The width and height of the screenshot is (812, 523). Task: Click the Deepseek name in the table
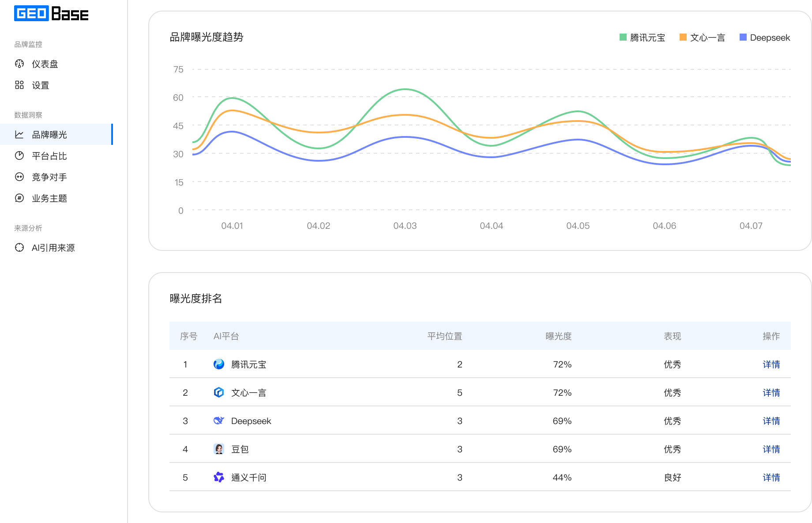click(x=251, y=421)
